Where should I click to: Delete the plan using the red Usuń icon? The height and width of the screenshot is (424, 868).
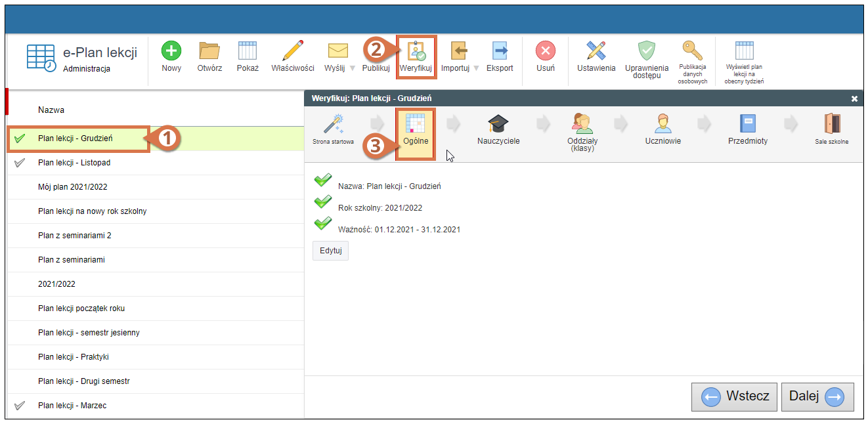coord(545,51)
